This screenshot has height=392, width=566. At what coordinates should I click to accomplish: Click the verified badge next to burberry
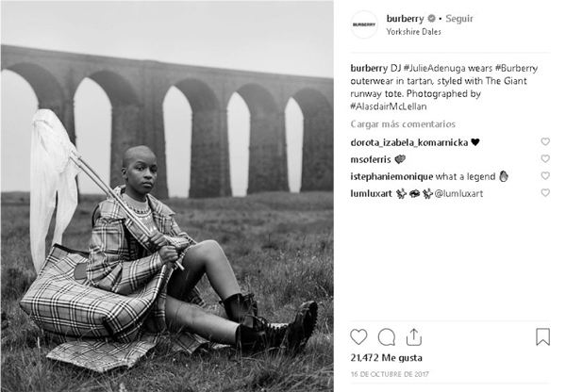[431, 18]
